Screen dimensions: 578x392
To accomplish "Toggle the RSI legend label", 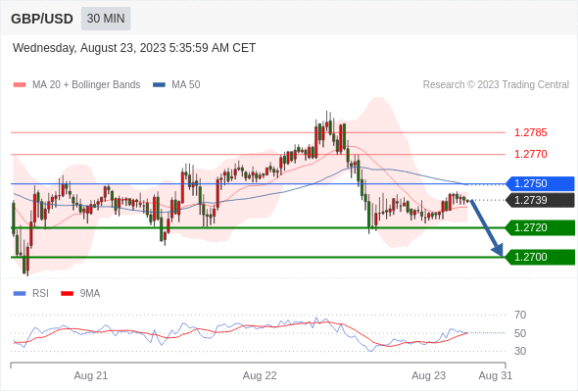I will coord(40,294).
